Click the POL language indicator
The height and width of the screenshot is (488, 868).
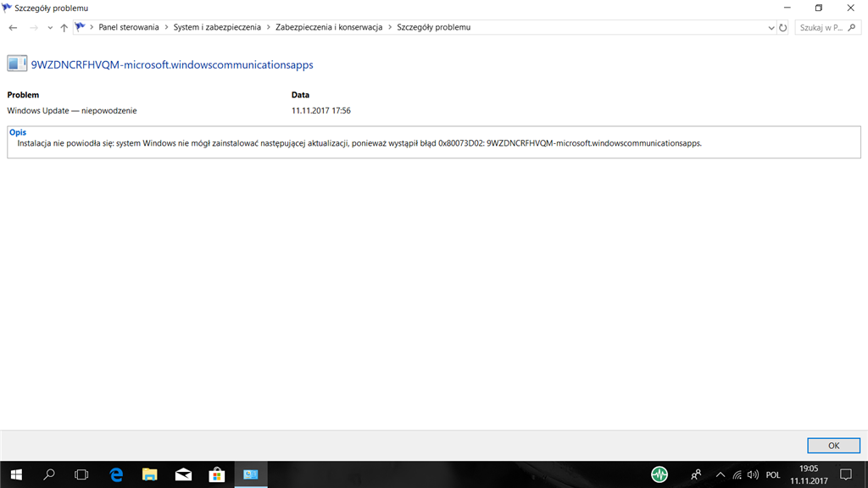click(773, 474)
